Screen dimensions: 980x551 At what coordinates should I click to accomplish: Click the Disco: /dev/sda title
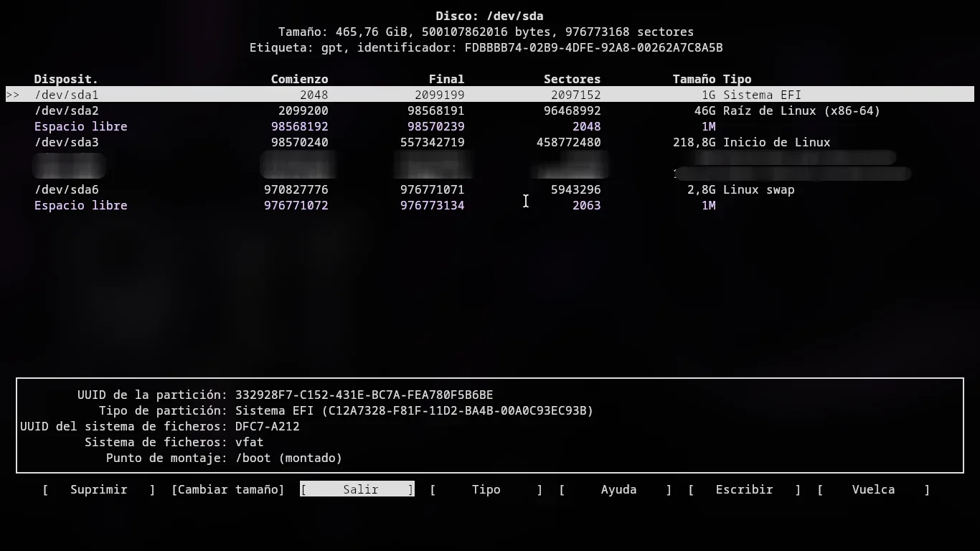pyautogui.click(x=489, y=16)
